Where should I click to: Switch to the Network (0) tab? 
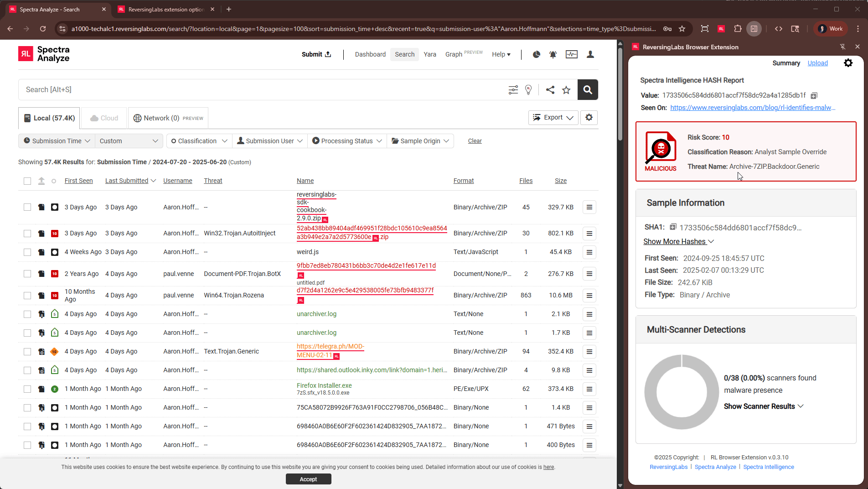[168, 118]
